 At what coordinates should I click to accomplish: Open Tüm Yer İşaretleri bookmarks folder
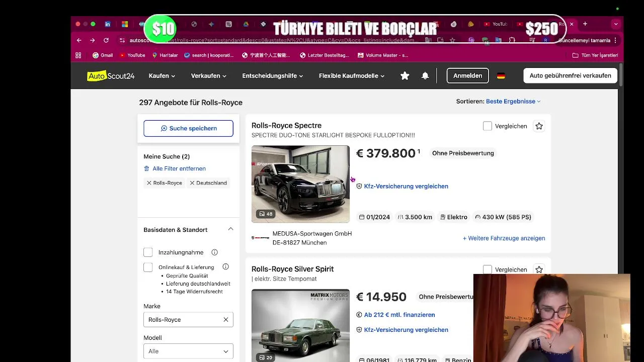tap(595, 55)
